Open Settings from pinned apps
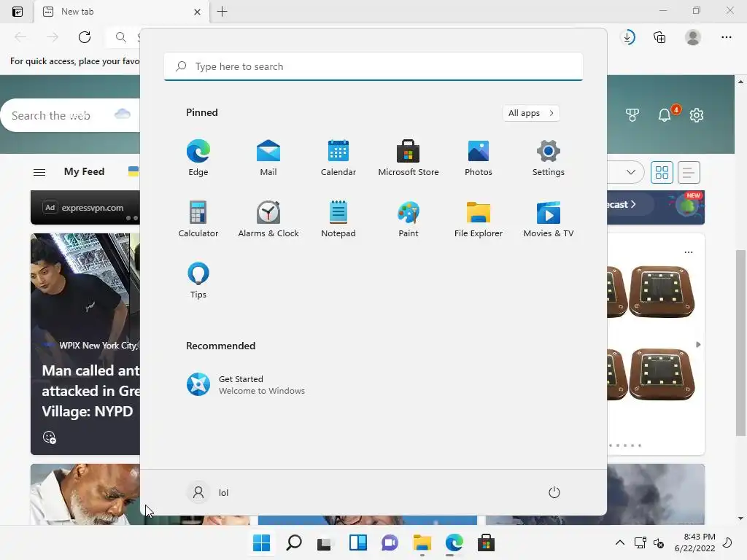The image size is (747, 560). [x=549, y=158]
